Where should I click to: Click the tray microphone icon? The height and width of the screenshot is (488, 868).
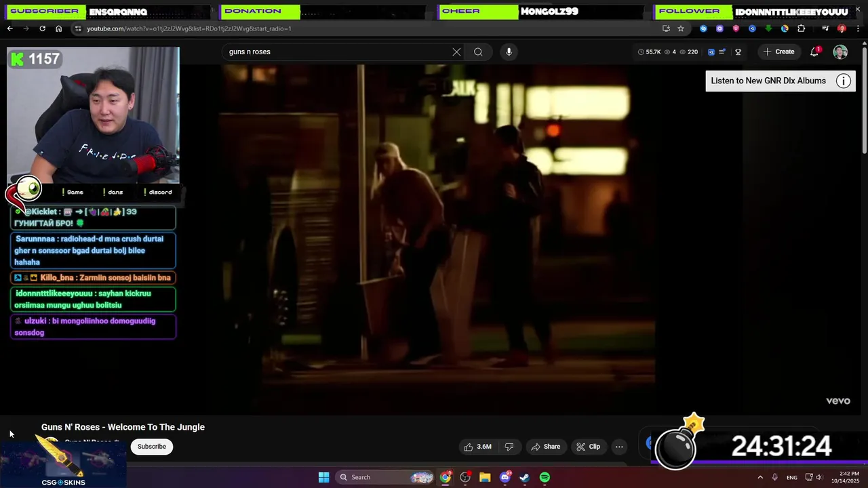tap(775, 477)
